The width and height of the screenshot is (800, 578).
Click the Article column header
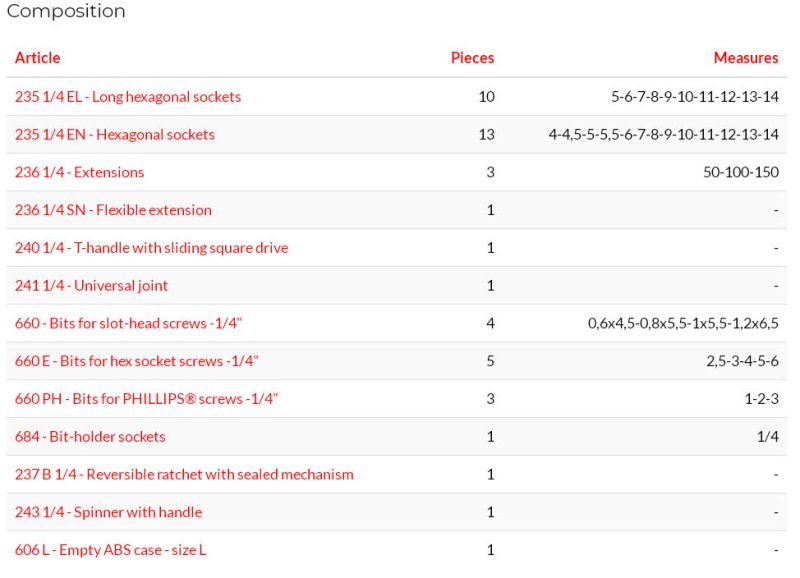pyautogui.click(x=37, y=58)
